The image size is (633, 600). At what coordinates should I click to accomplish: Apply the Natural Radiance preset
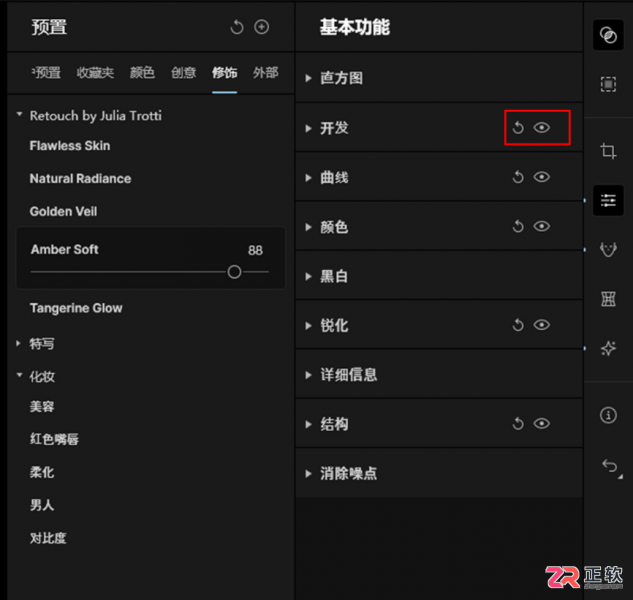click(80, 179)
